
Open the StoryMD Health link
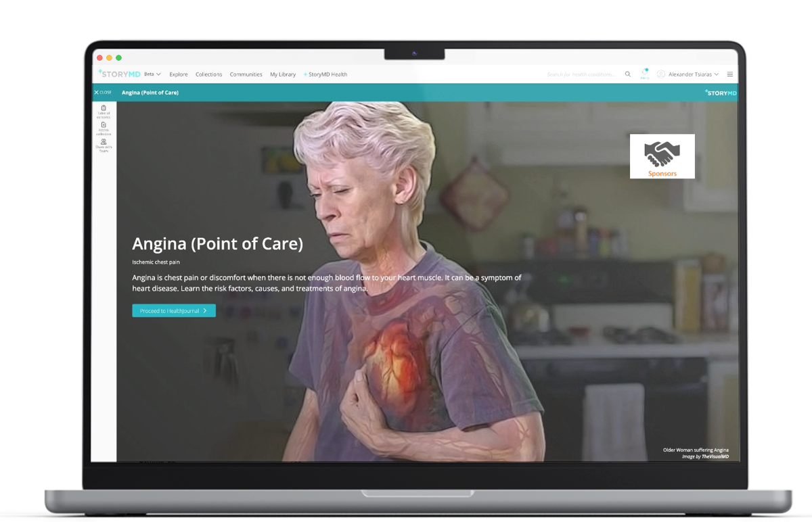(x=325, y=74)
